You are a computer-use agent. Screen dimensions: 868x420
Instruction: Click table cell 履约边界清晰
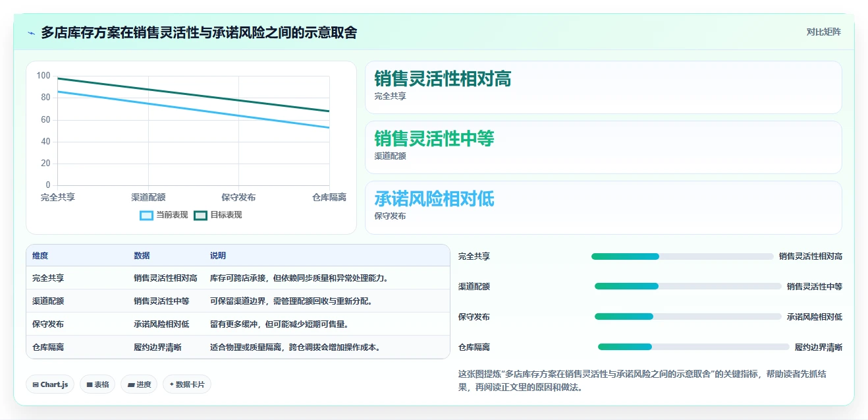point(157,347)
